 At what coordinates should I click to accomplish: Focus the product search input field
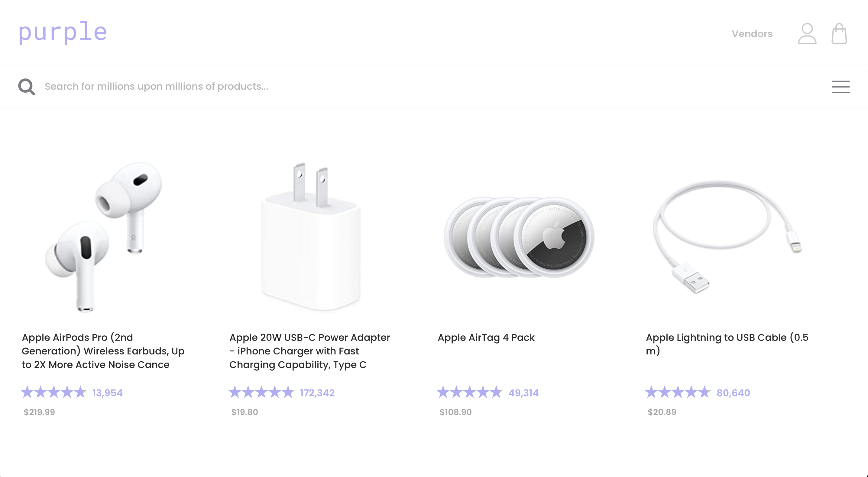431,87
